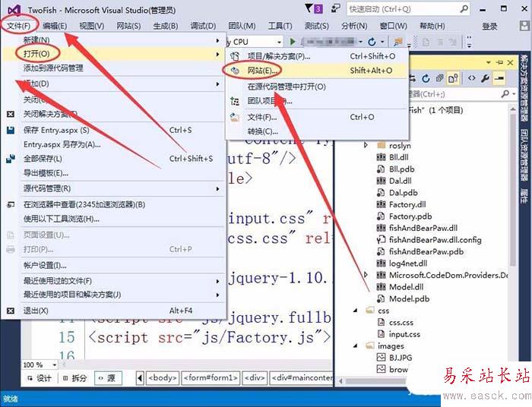Click 在浏览器中查看 browser icon

point(11,205)
